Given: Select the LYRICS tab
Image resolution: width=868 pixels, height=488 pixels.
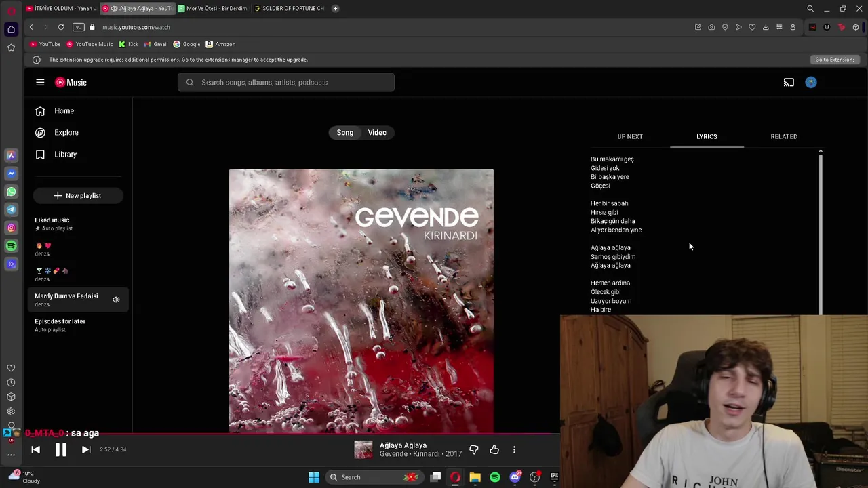Looking at the screenshot, I should [707, 136].
